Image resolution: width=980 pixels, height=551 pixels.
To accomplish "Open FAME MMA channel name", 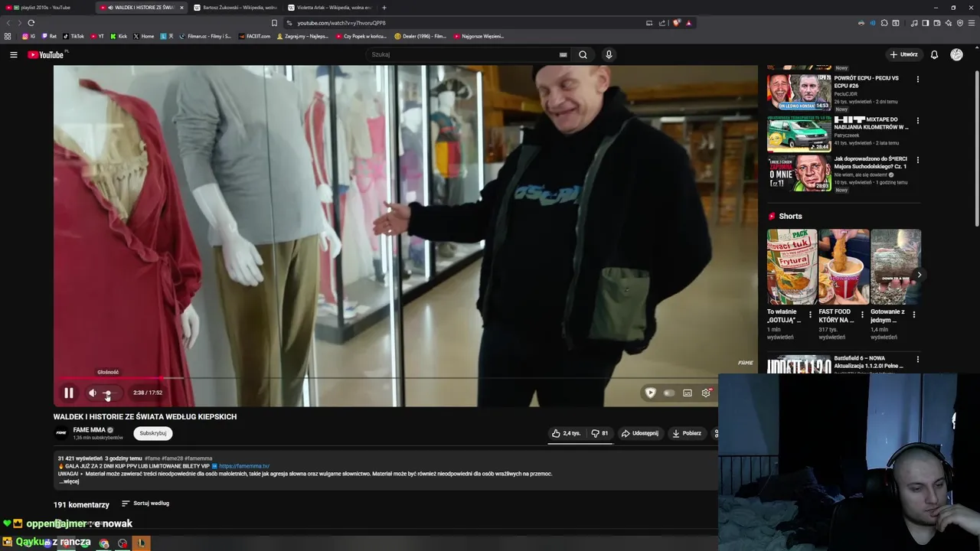I will (90, 430).
